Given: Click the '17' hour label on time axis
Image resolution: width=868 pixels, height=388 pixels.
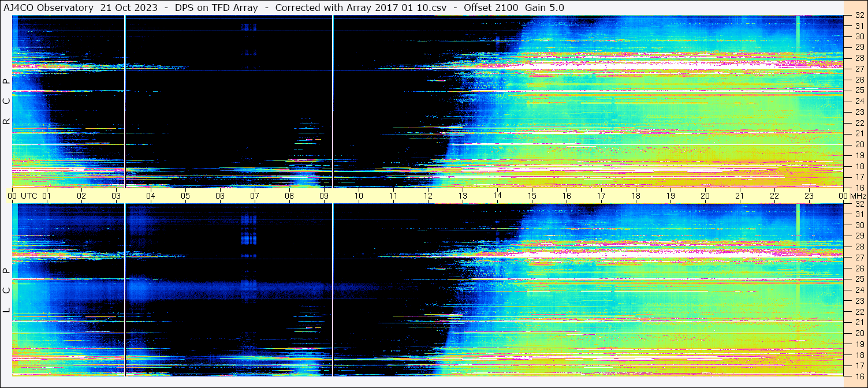Looking at the screenshot, I should point(601,196).
